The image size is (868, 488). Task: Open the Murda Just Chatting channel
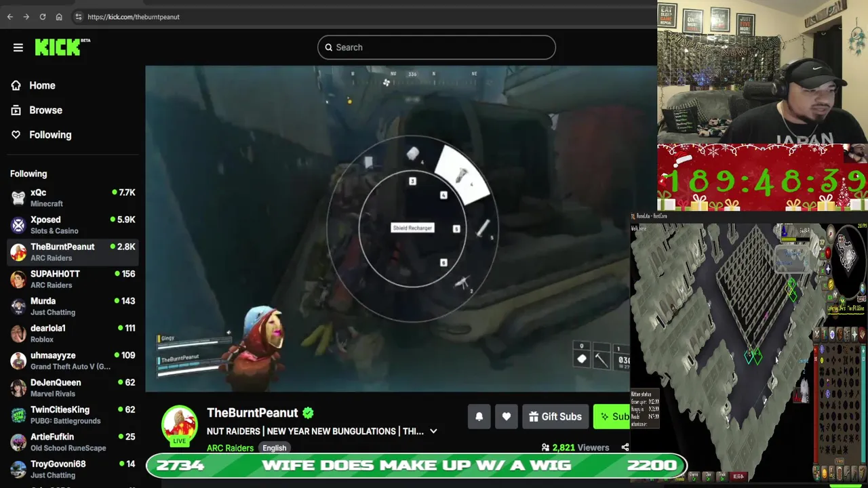pyautogui.click(x=72, y=306)
